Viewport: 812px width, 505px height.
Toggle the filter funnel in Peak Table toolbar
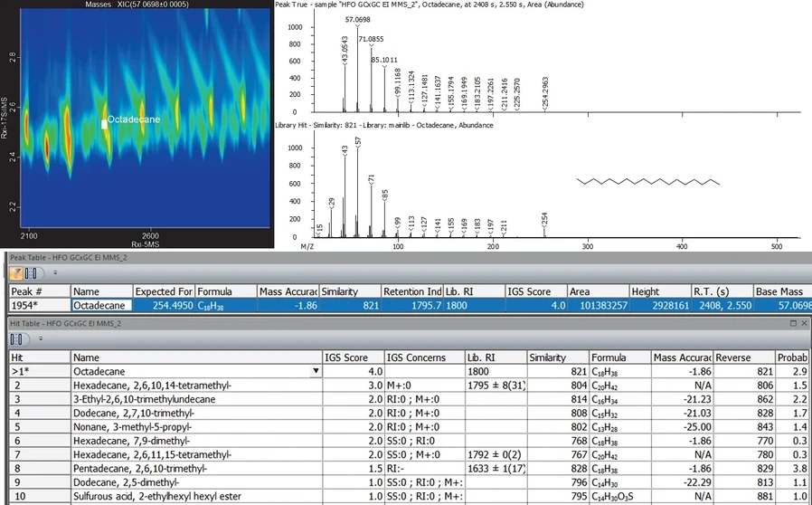point(16,272)
